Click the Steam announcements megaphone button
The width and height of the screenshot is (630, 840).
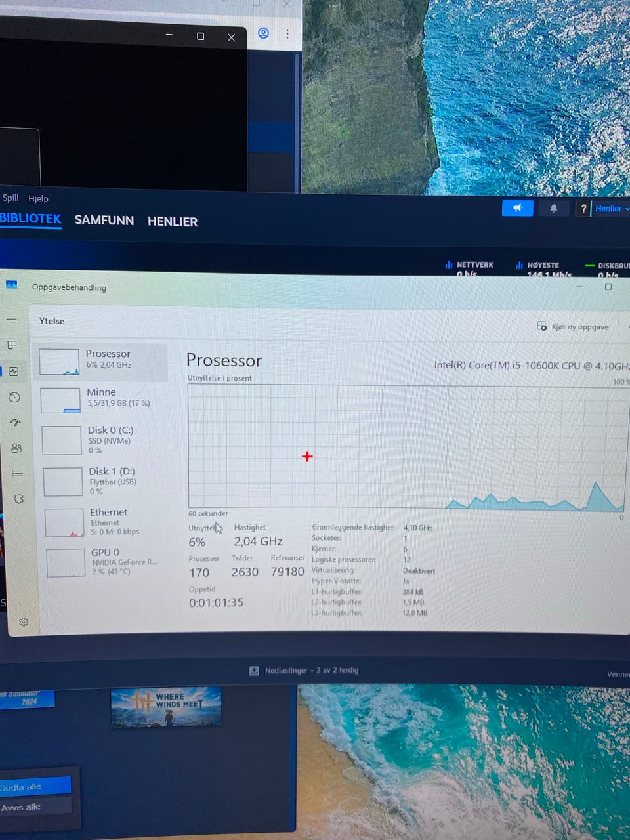coord(518,208)
